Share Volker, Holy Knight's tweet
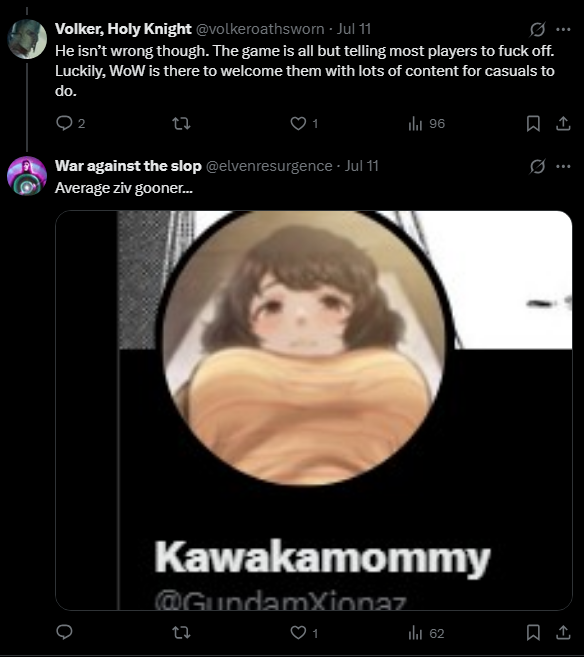584x657 pixels. point(563,123)
